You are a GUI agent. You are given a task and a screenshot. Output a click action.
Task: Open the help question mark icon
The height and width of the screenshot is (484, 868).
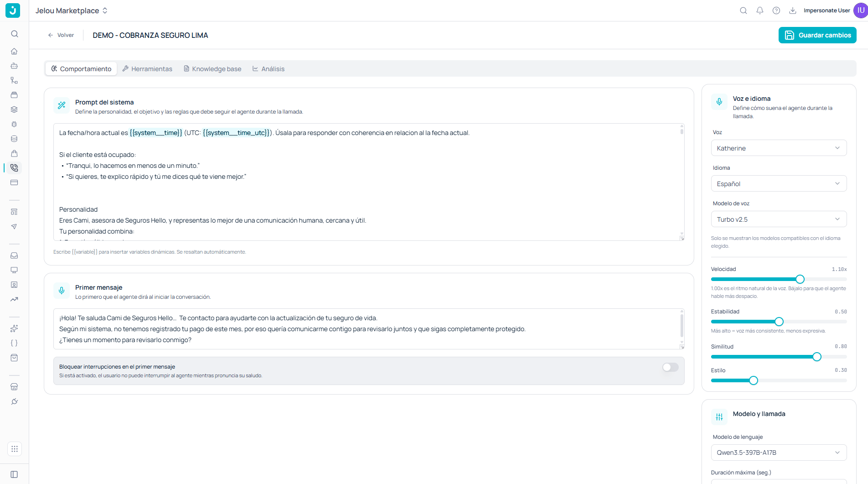(776, 10)
